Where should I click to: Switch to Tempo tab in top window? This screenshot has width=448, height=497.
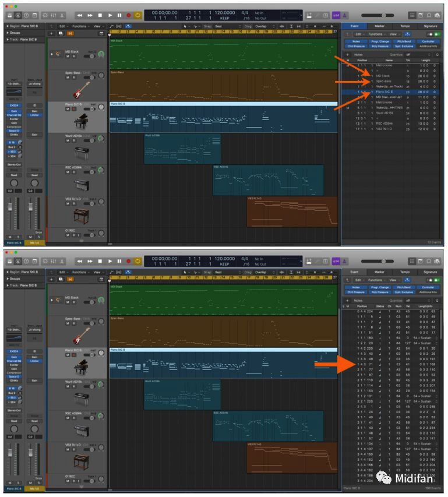[405, 26]
